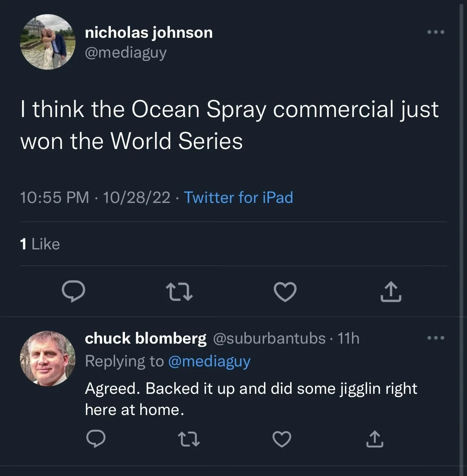Open more options for chuck blomberg's reply
The width and height of the screenshot is (467, 476).
[x=436, y=338]
